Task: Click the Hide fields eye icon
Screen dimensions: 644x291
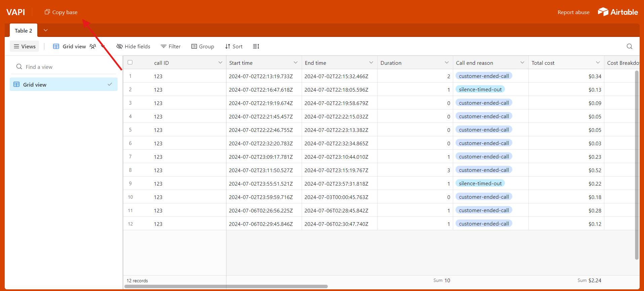Action: click(119, 46)
